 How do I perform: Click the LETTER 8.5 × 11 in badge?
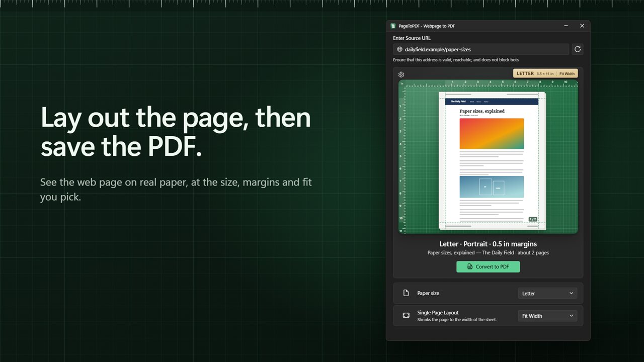coord(545,73)
